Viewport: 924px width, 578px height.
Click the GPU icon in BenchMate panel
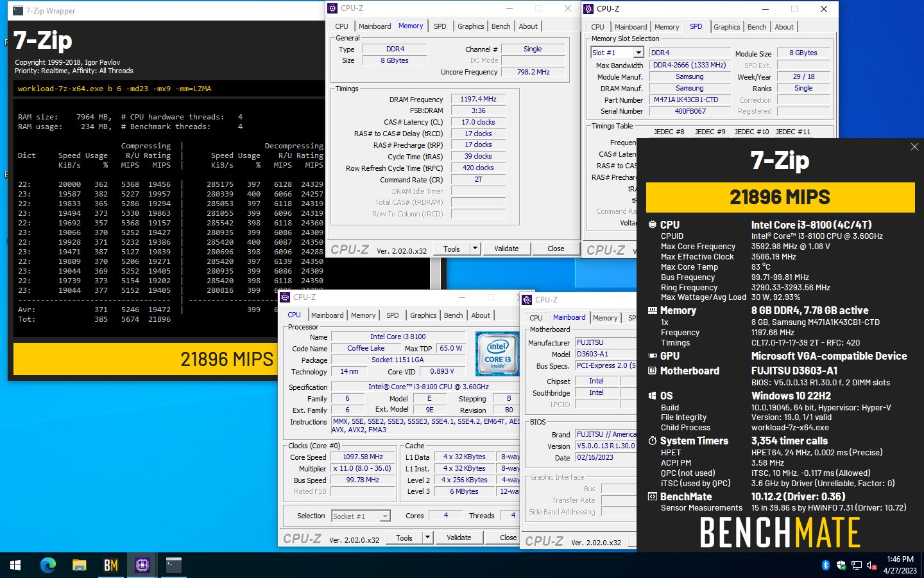tap(653, 356)
